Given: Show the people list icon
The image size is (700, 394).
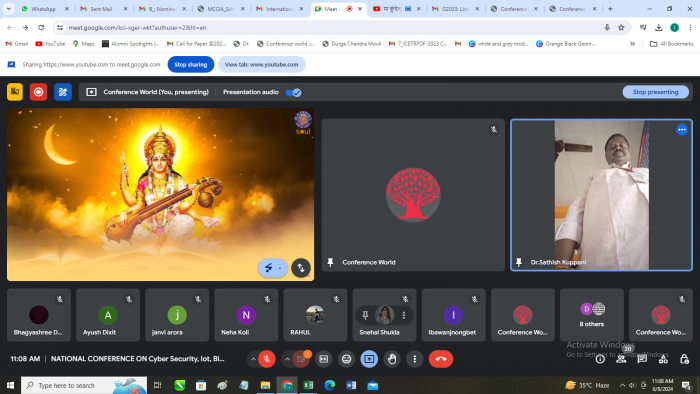Looking at the screenshot, I should pos(621,359).
